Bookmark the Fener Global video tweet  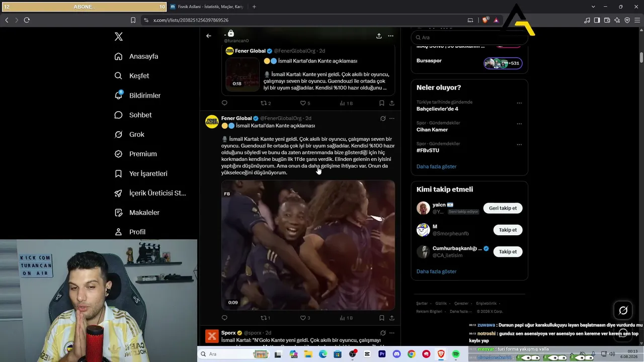[382, 318]
